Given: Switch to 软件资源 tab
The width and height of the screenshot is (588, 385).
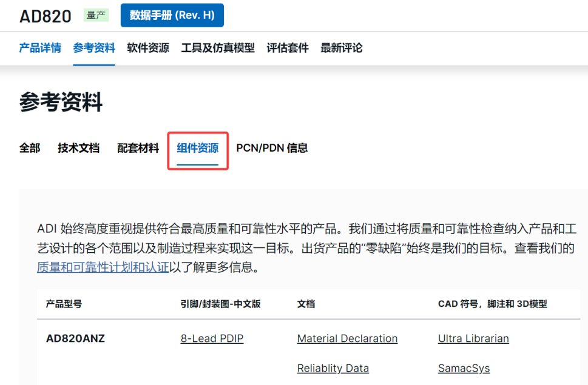Looking at the screenshot, I should click(x=148, y=48).
